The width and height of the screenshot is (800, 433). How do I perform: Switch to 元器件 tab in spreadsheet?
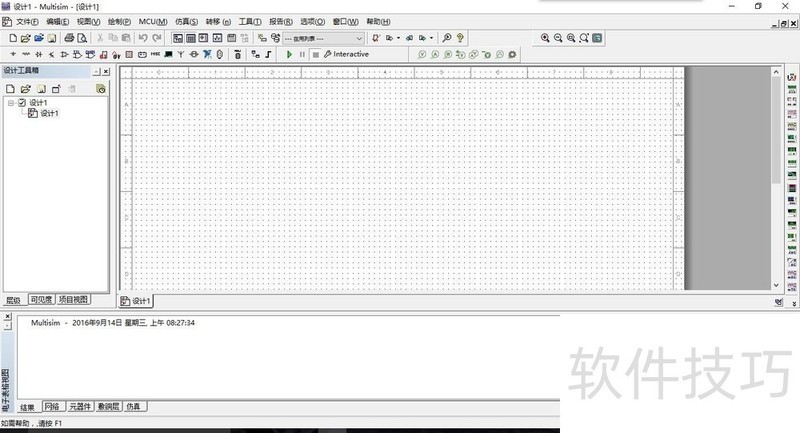[x=80, y=406]
